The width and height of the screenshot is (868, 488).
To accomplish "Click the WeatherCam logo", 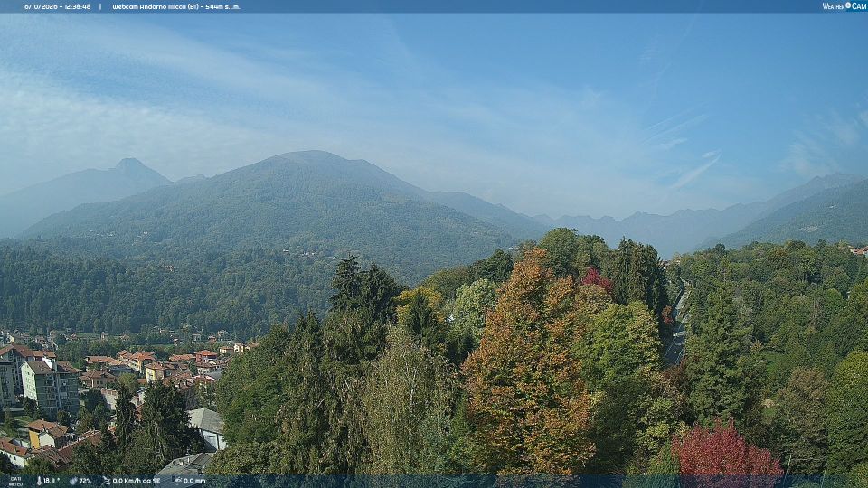I will pyautogui.click(x=843, y=6).
